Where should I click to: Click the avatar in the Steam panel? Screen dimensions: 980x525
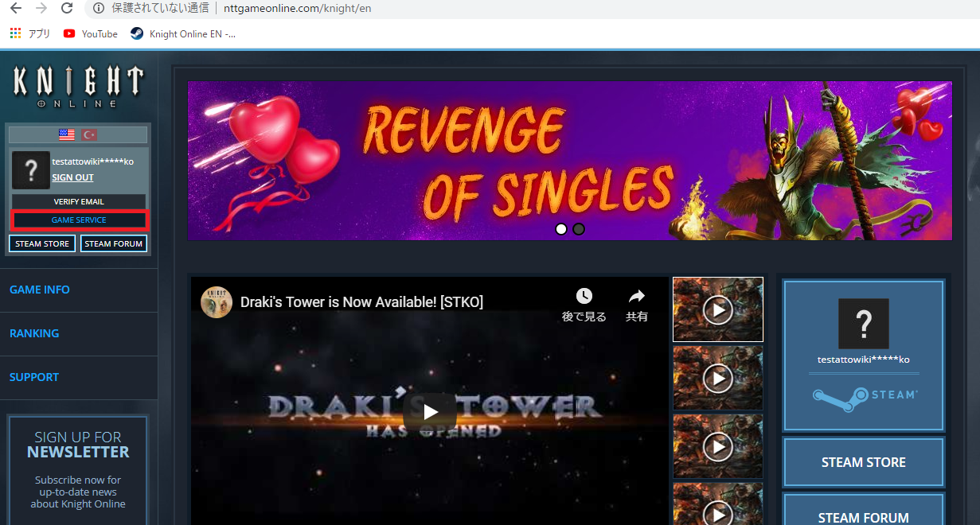point(864,324)
